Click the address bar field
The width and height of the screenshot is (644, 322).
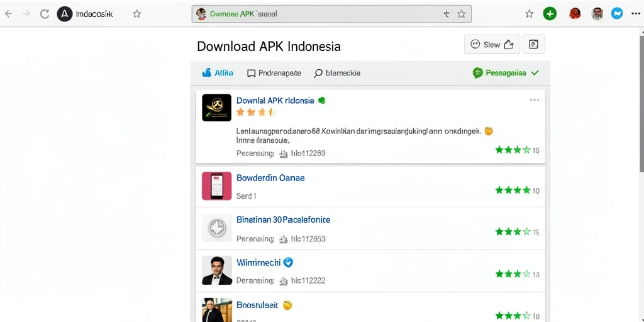point(331,14)
